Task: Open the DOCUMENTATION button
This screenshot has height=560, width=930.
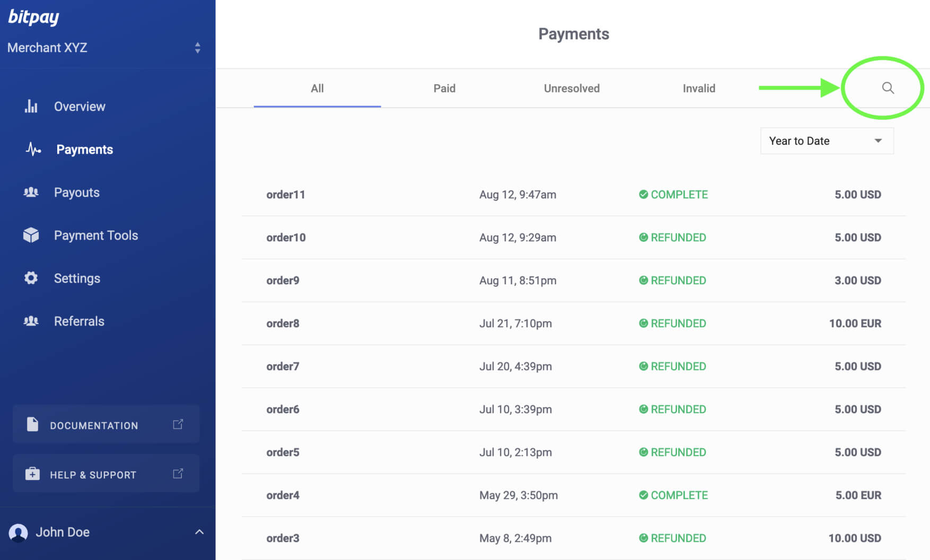Action: [106, 424]
